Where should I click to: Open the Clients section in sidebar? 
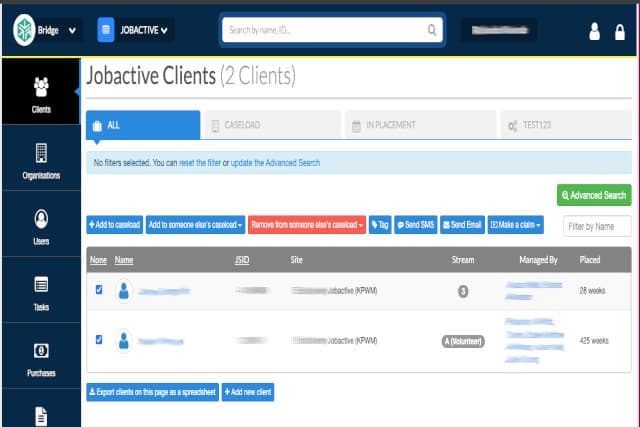[41, 93]
